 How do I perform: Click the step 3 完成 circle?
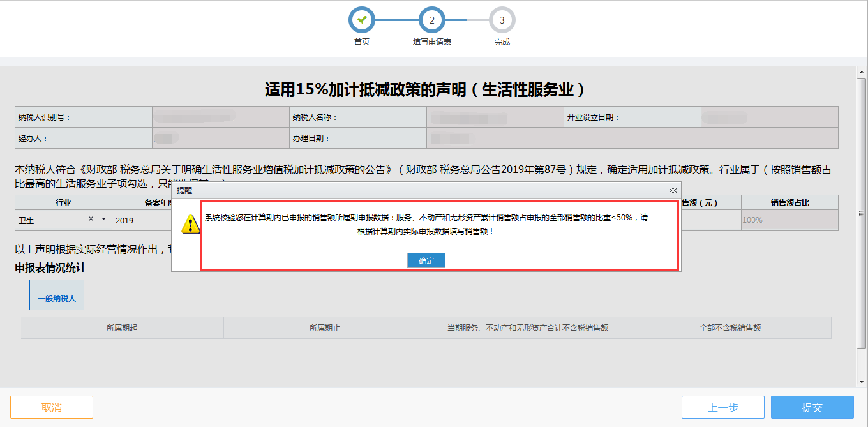[502, 20]
